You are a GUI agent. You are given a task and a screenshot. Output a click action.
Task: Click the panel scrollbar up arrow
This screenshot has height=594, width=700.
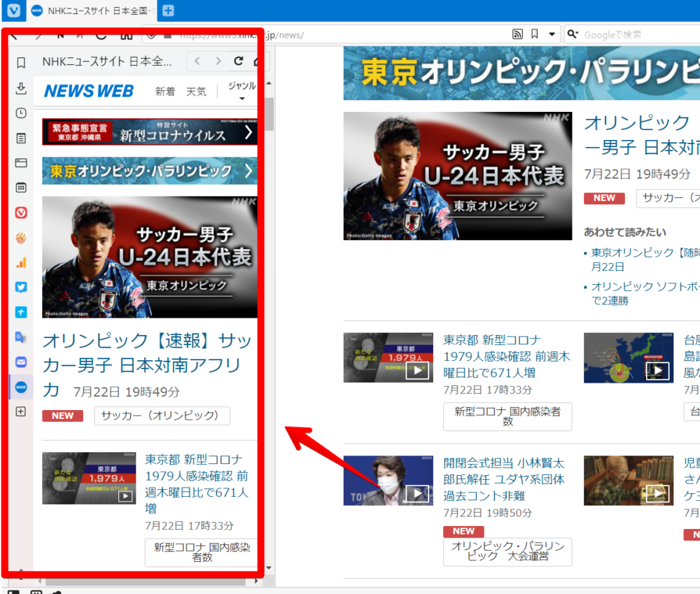(x=269, y=83)
